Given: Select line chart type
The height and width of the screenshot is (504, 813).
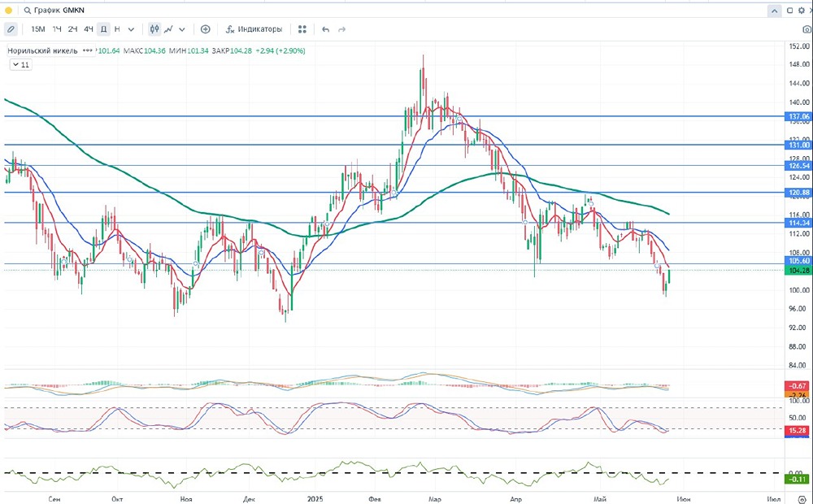Looking at the screenshot, I should point(168,29).
